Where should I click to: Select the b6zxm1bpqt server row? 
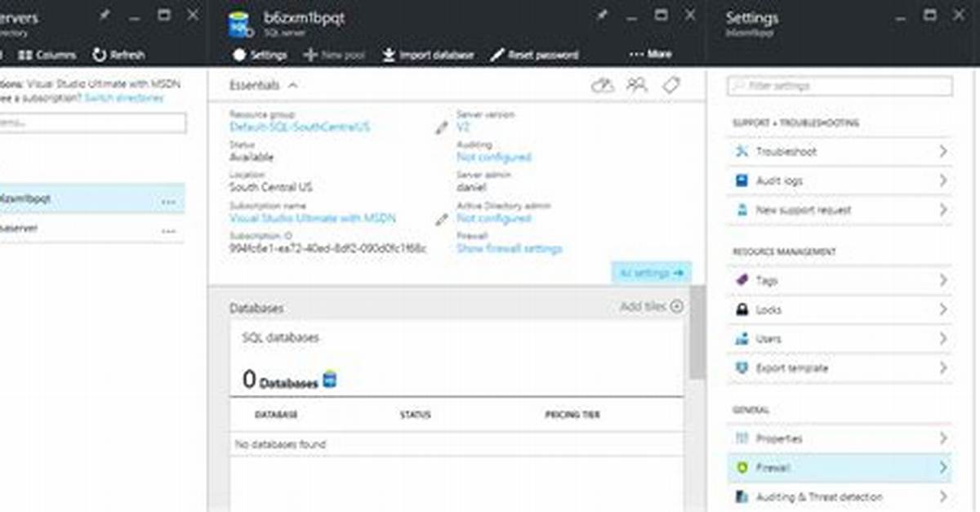tap(92, 198)
